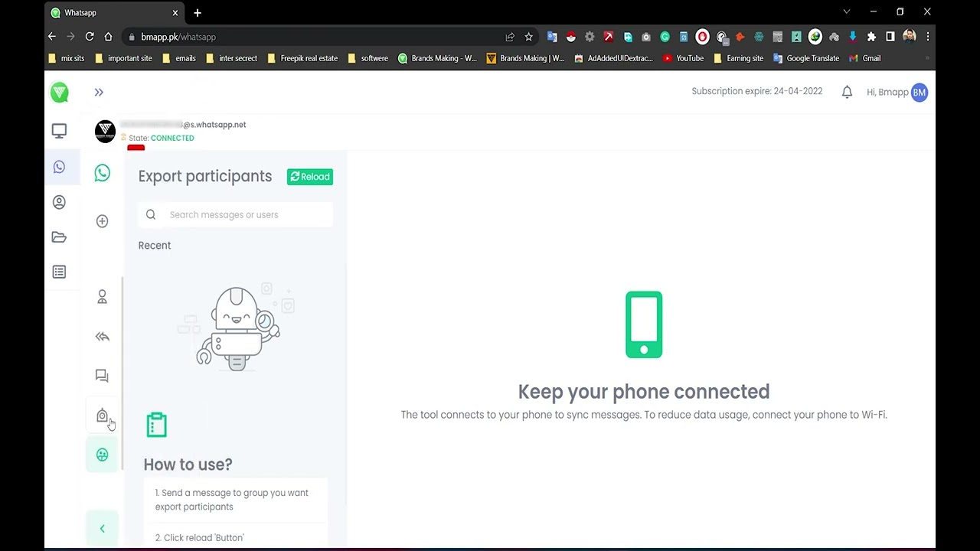Screen dimensions: 980x551
Task: Go back with browser back arrow
Action: (52, 37)
